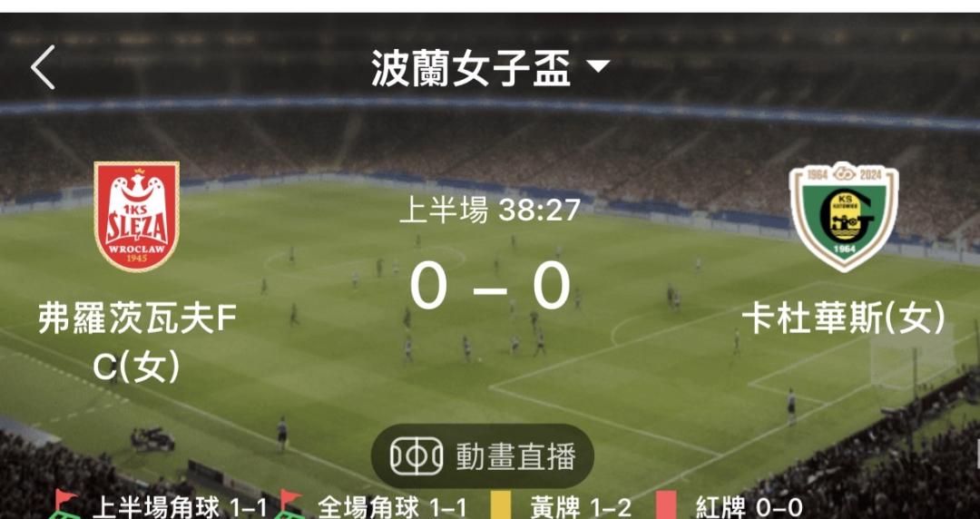Screen dimensions: 980x519
Task: Tap the 上半場 38:27 match clock
Action: pyautogui.click(x=490, y=211)
